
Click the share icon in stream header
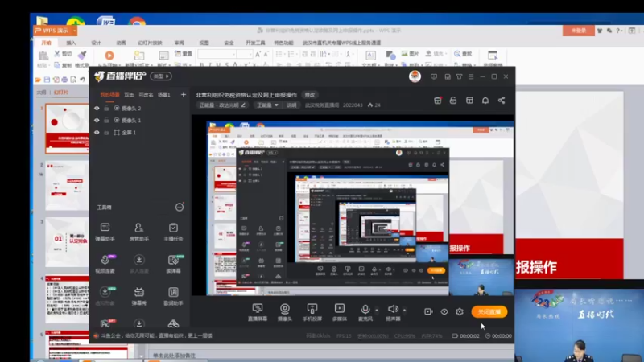pyautogui.click(x=502, y=100)
